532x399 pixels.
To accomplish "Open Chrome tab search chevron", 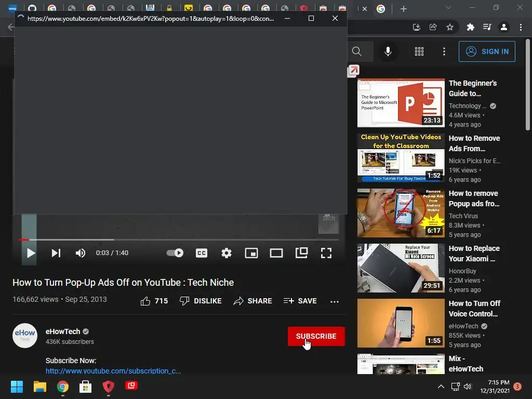I will pos(448,7).
